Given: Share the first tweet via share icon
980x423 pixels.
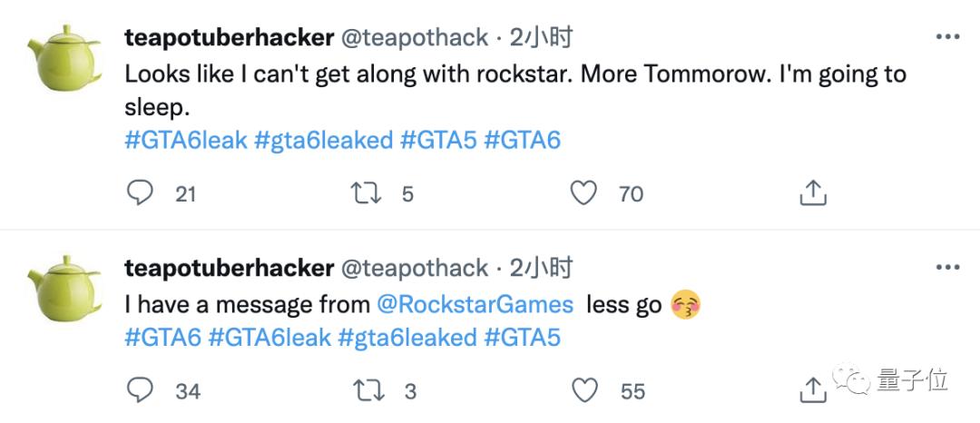Looking at the screenshot, I should pos(813,193).
